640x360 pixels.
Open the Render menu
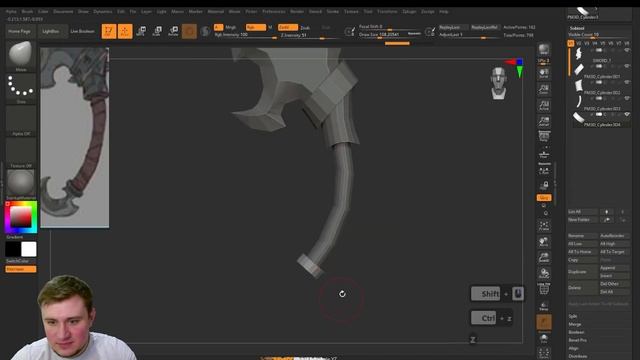[x=297, y=11]
